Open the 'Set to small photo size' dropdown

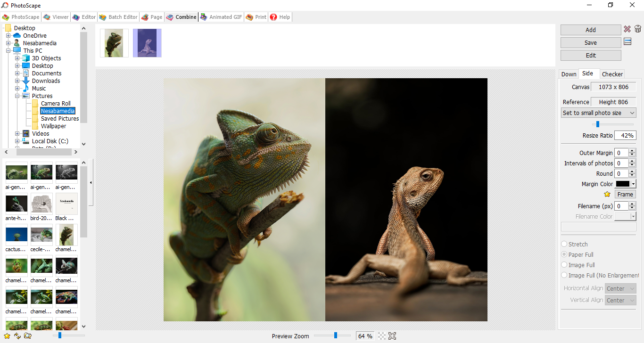pyautogui.click(x=598, y=113)
